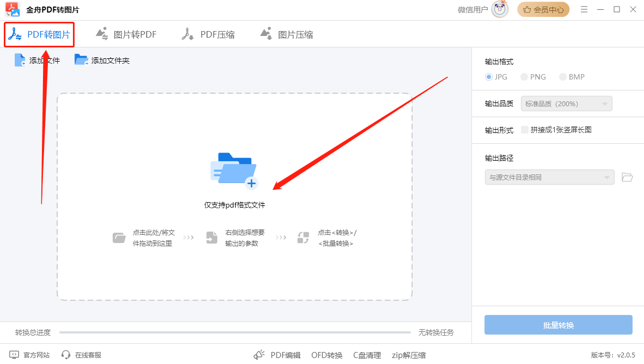The width and height of the screenshot is (644, 364).
Task: Open the PDF压缩 tab
Action: pos(208,34)
